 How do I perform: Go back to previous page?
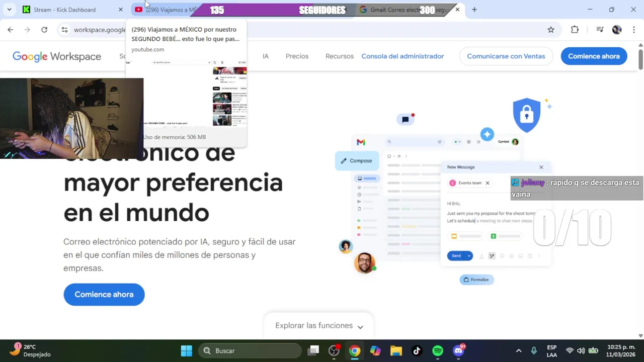point(11,30)
